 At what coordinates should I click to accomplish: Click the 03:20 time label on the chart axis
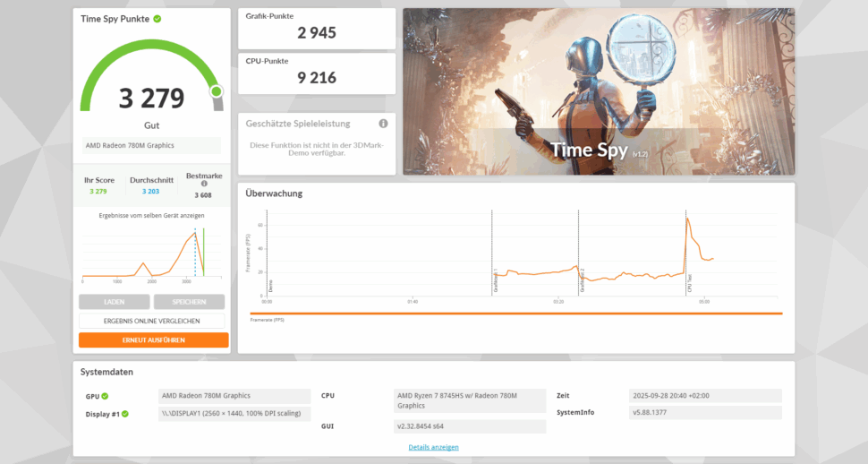click(558, 302)
